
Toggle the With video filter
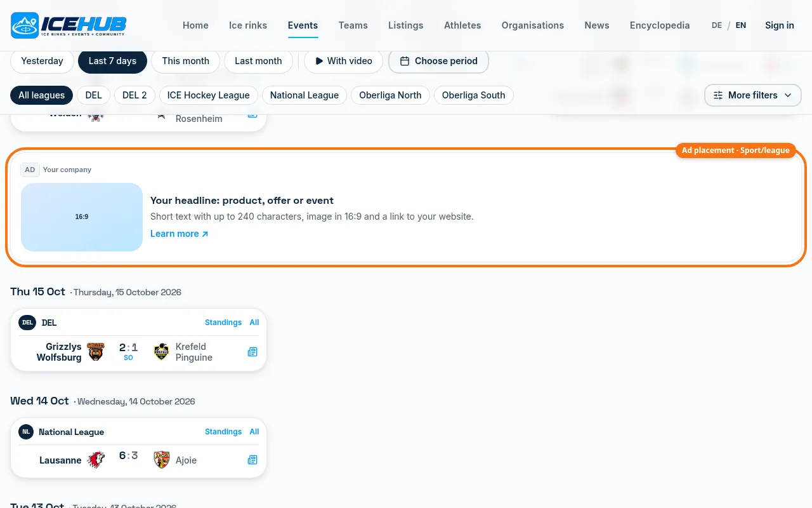(343, 61)
